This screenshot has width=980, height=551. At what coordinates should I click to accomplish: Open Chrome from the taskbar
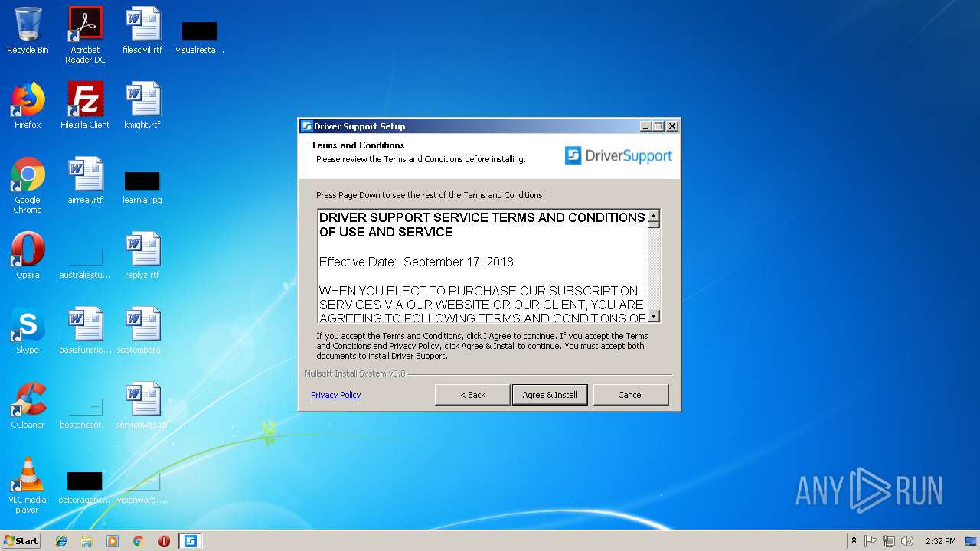[139, 541]
